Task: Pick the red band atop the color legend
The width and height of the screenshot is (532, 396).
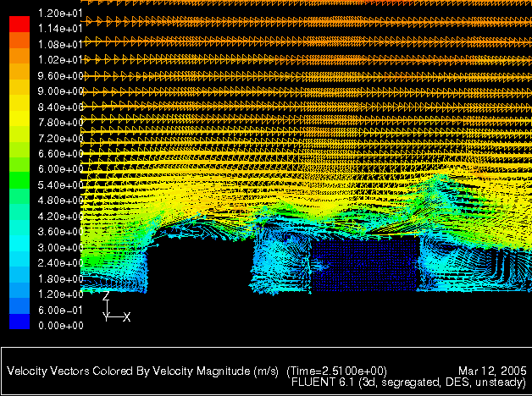Action: click(x=19, y=24)
